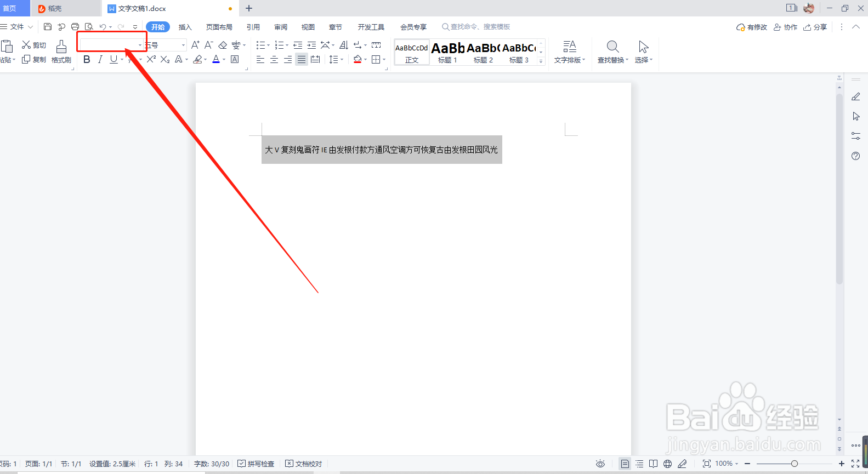Apply Normal (正文) style
Image resolution: width=868 pixels, height=474 pixels.
pos(412,52)
